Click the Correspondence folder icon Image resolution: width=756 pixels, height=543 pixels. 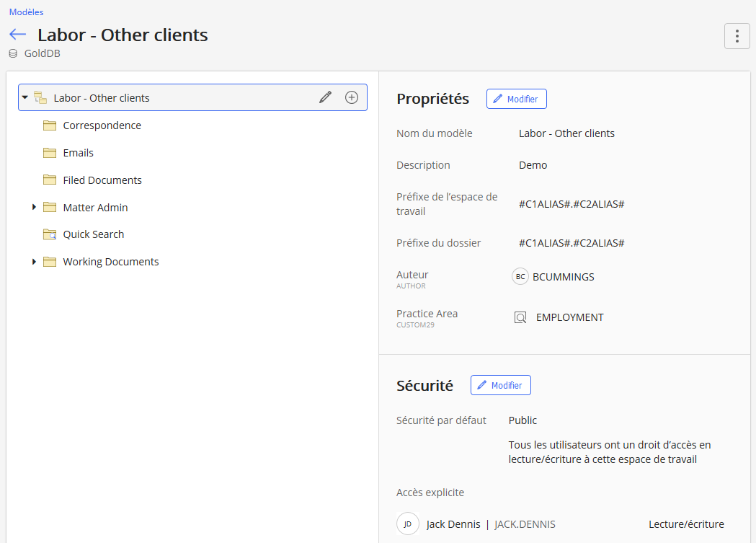pyautogui.click(x=50, y=125)
